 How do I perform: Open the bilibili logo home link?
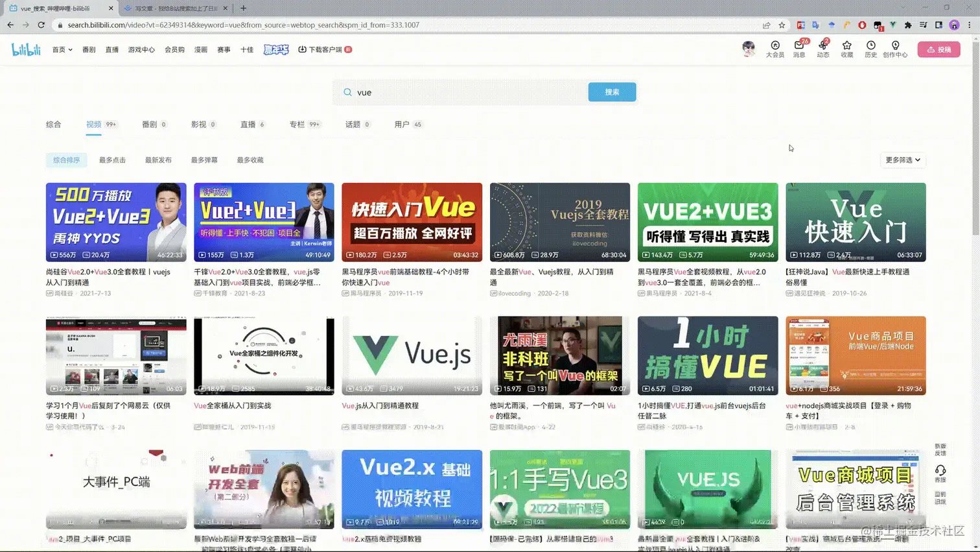[x=26, y=49]
